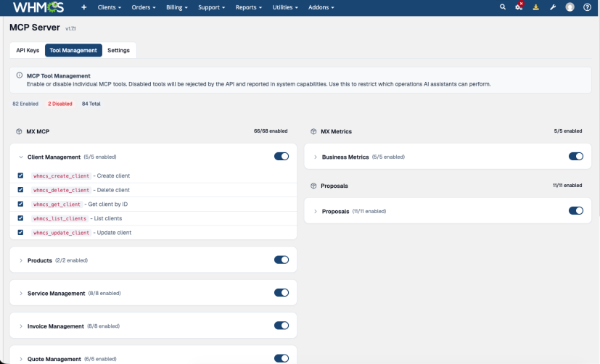This screenshot has height=364, width=600.
Task: Click the 84 Total filter badge
Action: coord(91,104)
